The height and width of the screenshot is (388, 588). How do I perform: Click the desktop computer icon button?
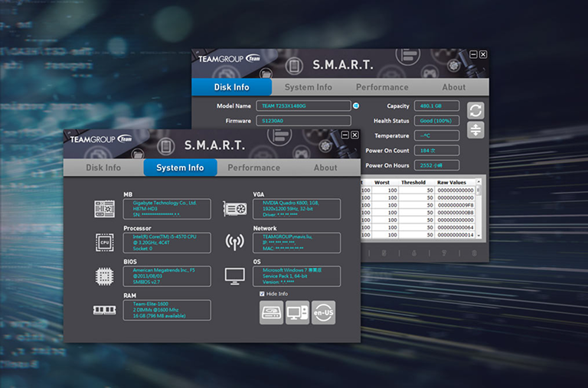297,312
